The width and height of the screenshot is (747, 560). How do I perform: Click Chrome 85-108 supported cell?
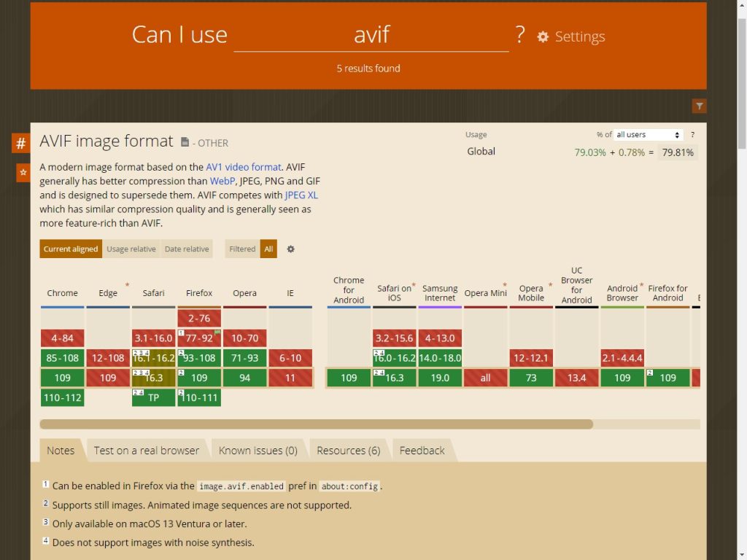coord(63,358)
